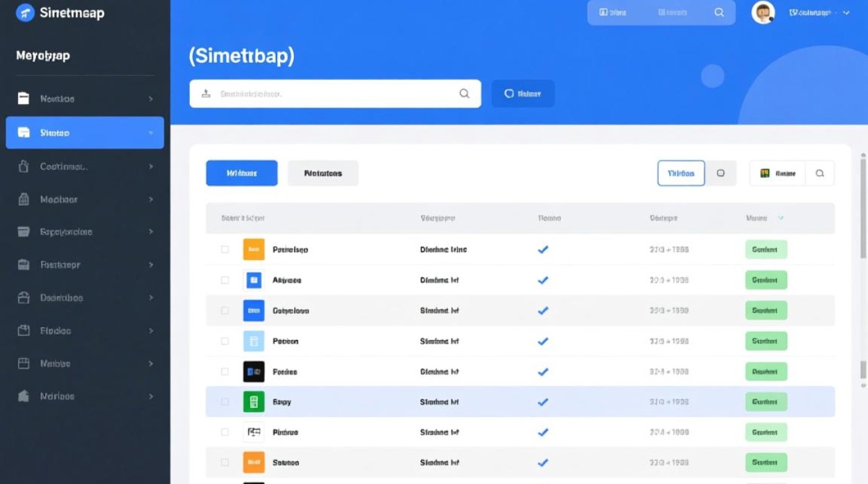Click the green status button in the Aliyeas row
This screenshot has width=868, height=484.
tap(765, 280)
